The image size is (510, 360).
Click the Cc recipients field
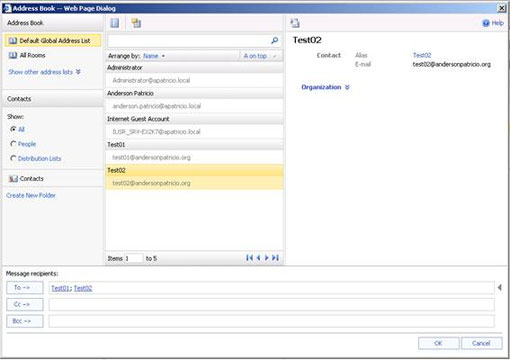pos(271,305)
